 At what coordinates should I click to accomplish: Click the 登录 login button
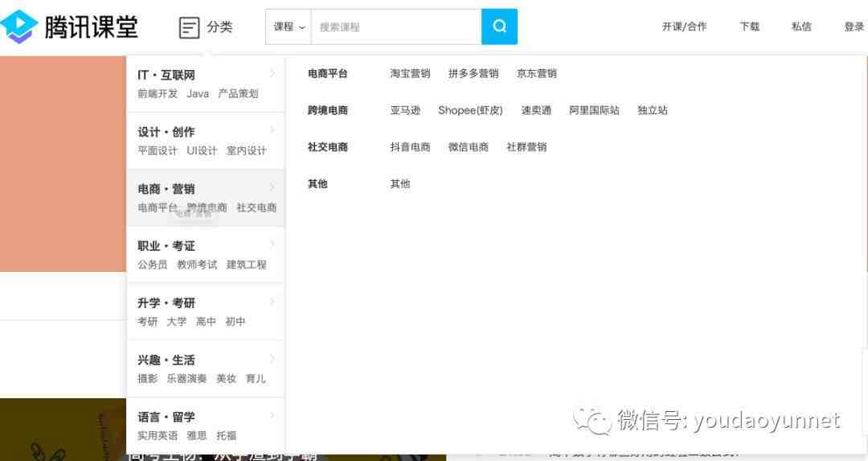coord(854,27)
